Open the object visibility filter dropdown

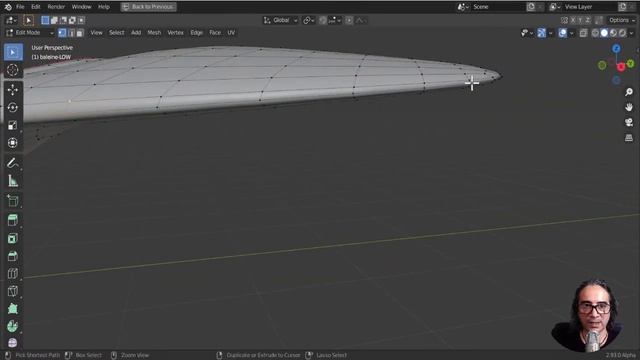point(527,33)
